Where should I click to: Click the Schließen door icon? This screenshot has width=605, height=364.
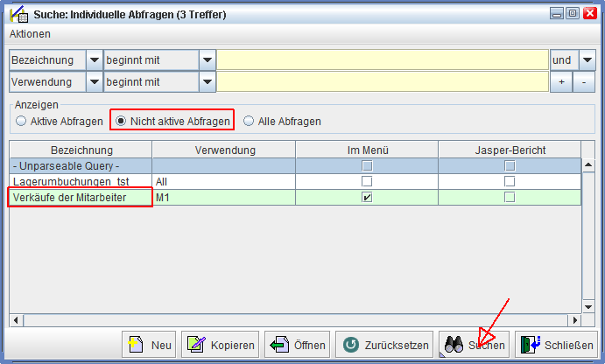tap(529, 345)
